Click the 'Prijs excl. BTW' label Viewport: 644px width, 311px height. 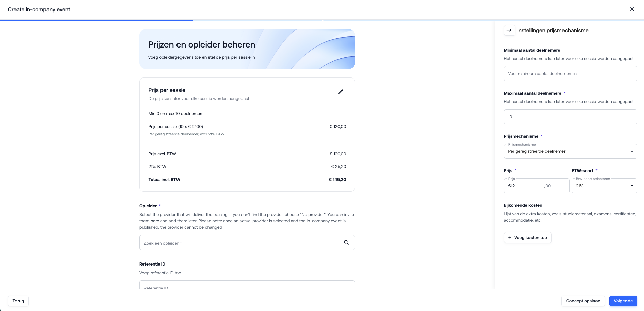click(x=162, y=154)
